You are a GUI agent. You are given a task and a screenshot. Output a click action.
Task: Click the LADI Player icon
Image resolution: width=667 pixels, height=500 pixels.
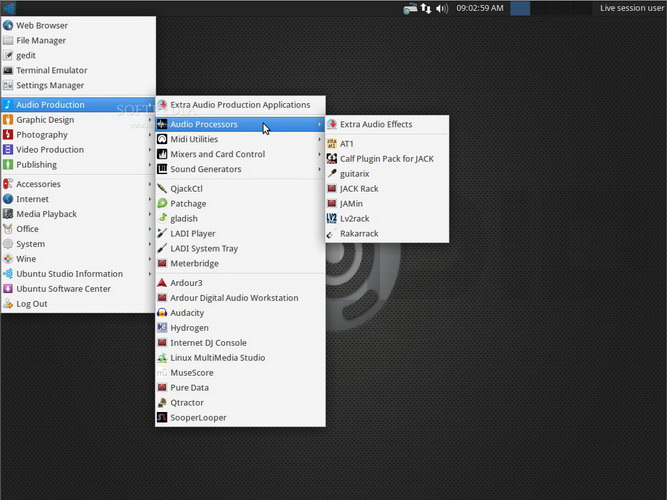point(162,233)
